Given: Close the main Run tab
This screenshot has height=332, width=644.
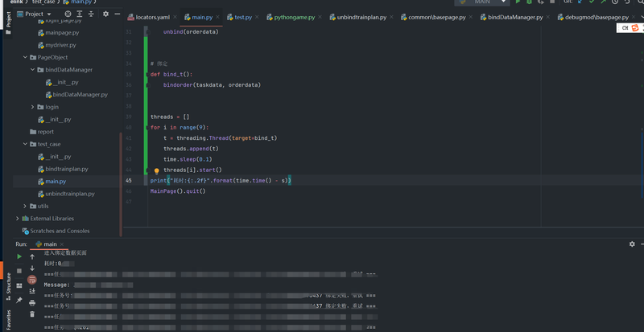Looking at the screenshot, I should pyautogui.click(x=62, y=244).
